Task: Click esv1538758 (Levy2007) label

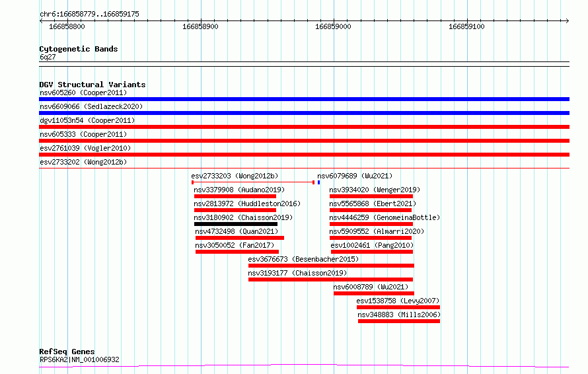Action: click(x=398, y=301)
